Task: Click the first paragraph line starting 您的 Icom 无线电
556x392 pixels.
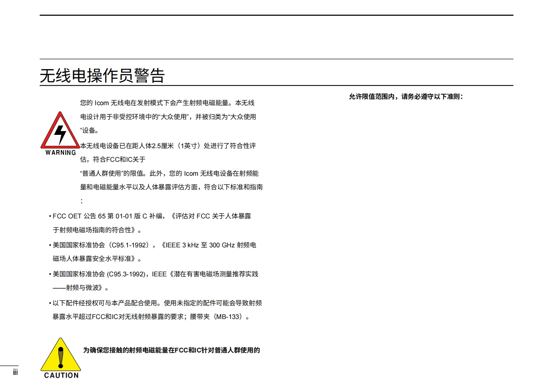Action: tap(167, 103)
